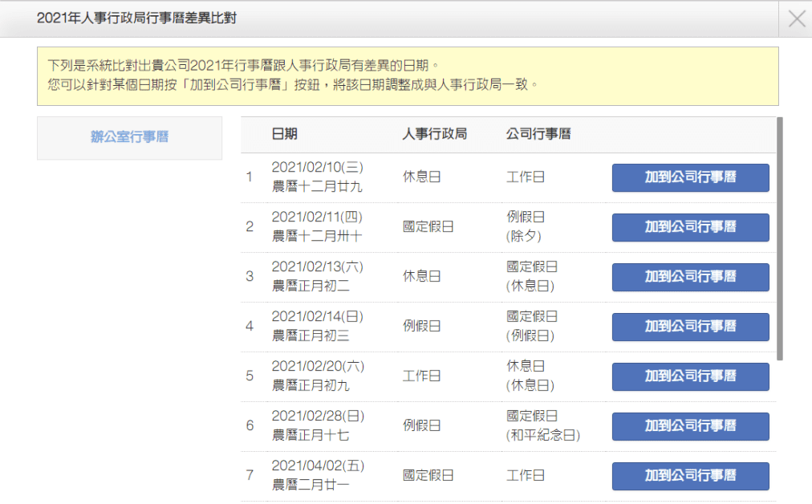Click the 日期 column header
Viewport: 812px width, 504px height.
(284, 135)
